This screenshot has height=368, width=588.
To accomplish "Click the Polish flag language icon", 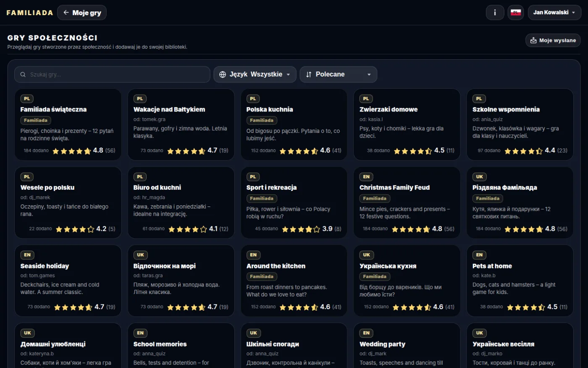I will 516,13.
